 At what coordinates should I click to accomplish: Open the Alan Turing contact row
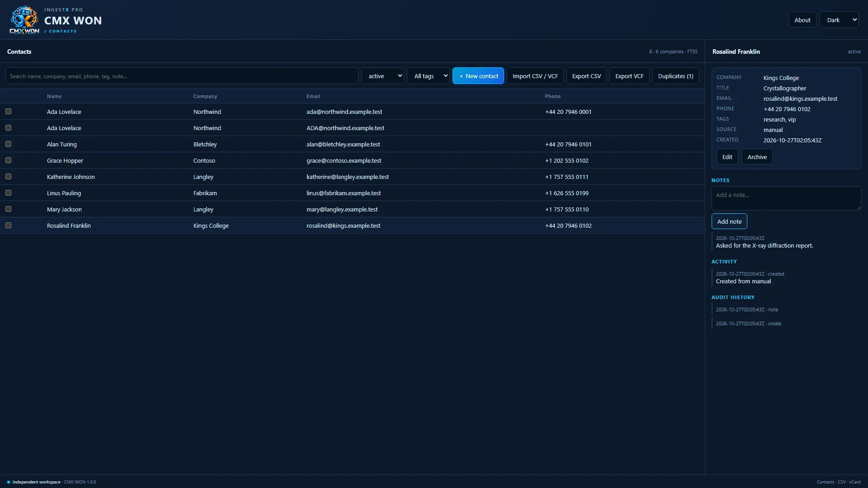352,144
